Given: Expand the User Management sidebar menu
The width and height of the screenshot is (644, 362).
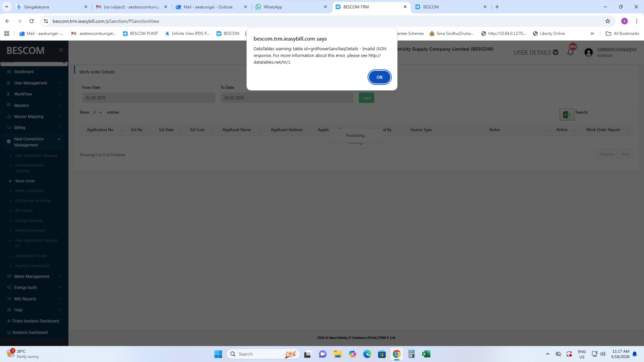Looking at the screenshot, I should coord(34,83).
